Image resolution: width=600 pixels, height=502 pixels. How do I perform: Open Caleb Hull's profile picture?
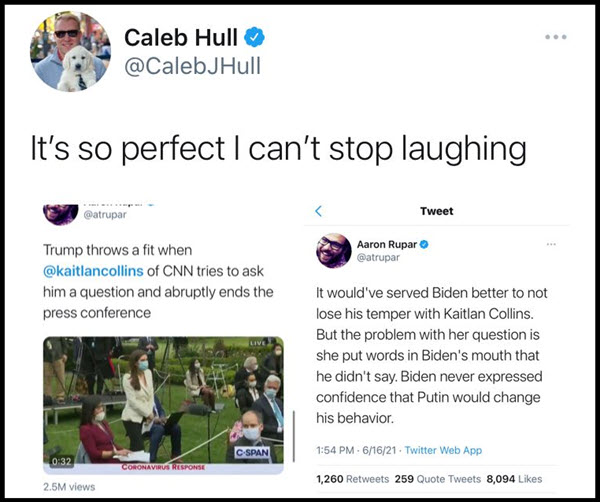70,51
